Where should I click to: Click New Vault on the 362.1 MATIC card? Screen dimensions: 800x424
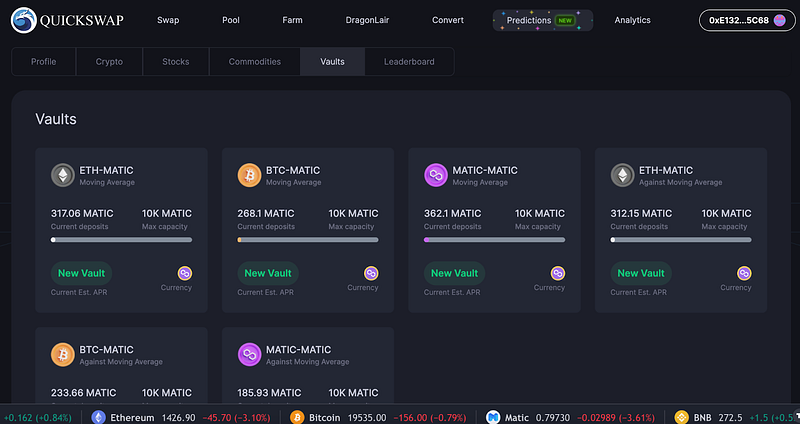(455, 273)
